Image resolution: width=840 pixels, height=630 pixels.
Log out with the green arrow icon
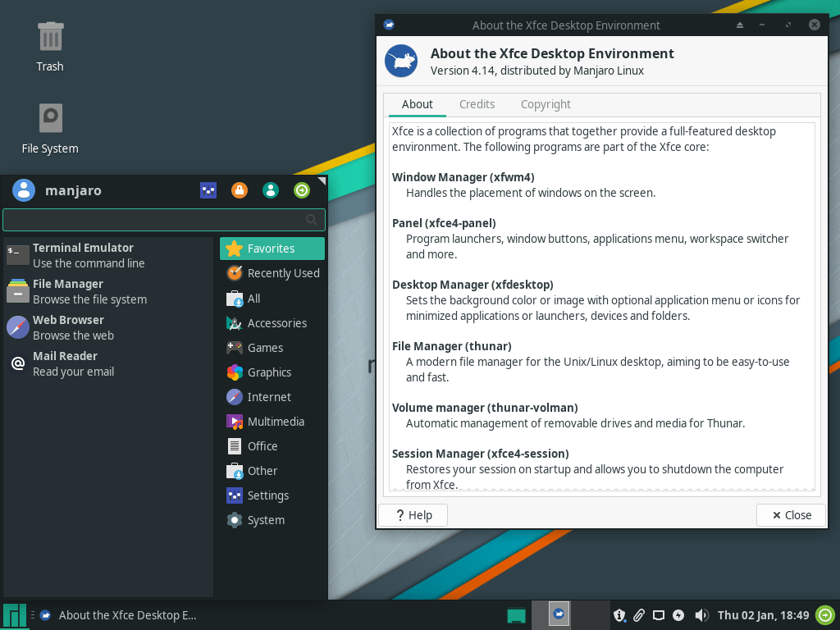pos(301,189)
